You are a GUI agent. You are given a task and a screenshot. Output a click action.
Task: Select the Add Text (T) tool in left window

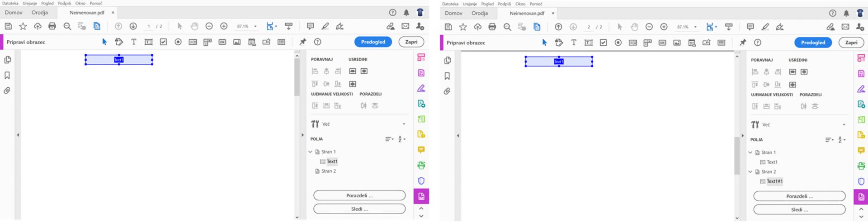coord(134,42)
